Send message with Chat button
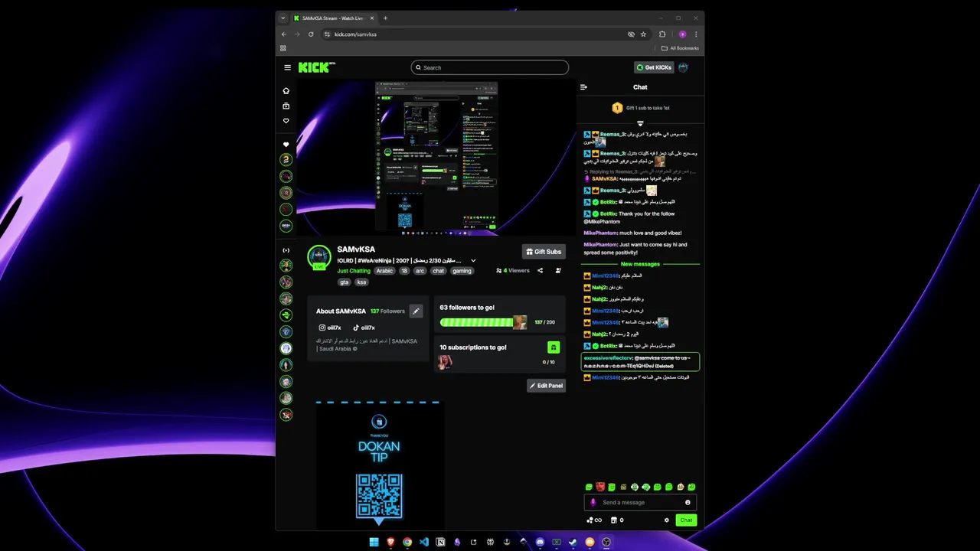The height and width of the screenshot is (551, 980). coord(686,520)
